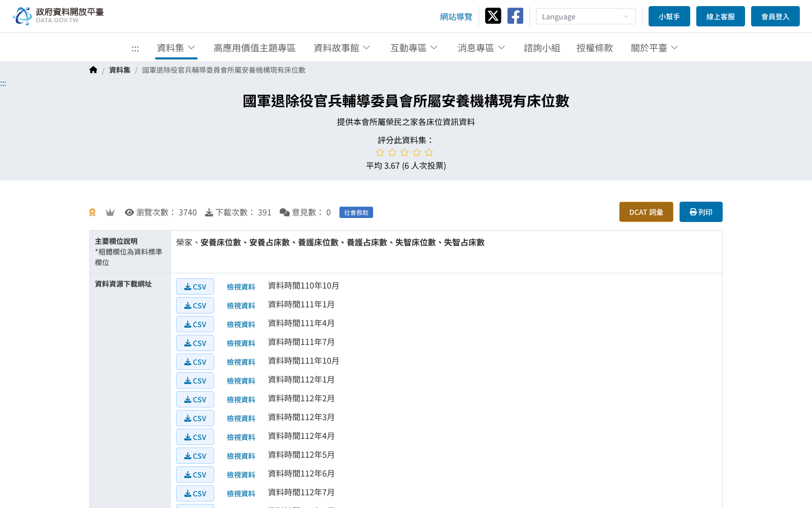Open the X (Twitter) social icon
This screenshot has height=508, width=812.
click(x=493, y=16)
